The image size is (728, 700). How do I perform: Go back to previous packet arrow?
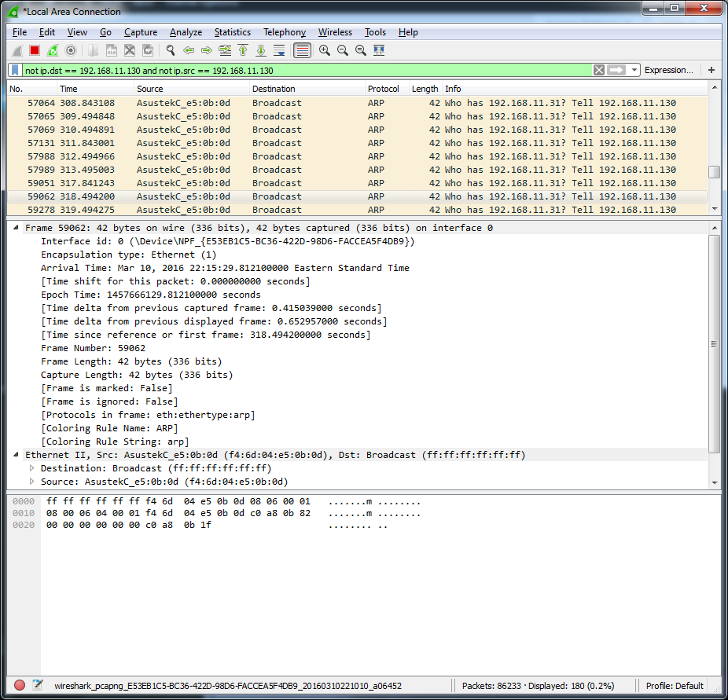tap(189, 50)
